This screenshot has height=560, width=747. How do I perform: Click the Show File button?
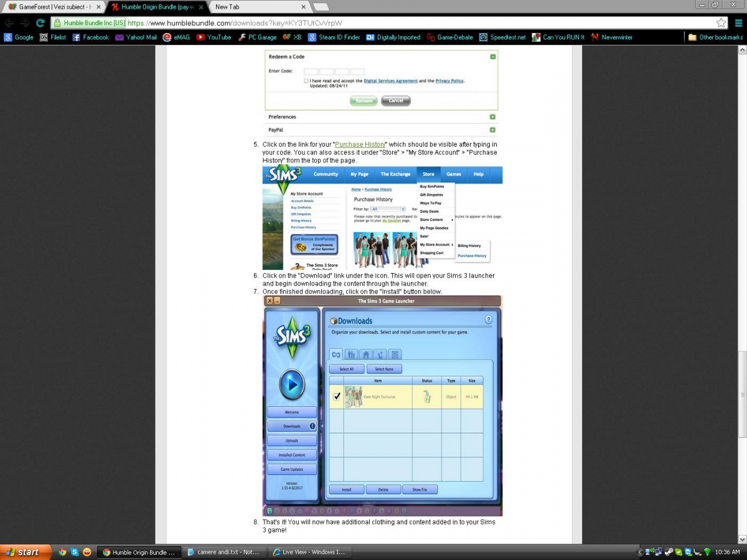pos(420,490)
